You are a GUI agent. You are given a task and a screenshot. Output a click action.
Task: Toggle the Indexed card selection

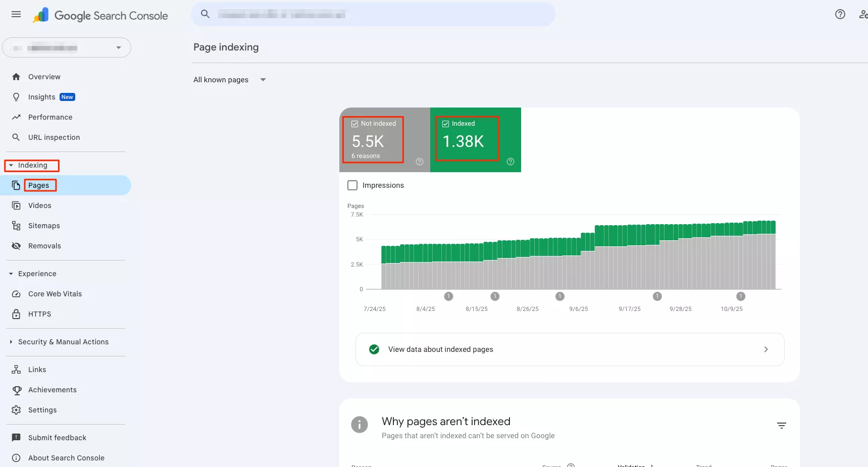[x=466, y=140]
